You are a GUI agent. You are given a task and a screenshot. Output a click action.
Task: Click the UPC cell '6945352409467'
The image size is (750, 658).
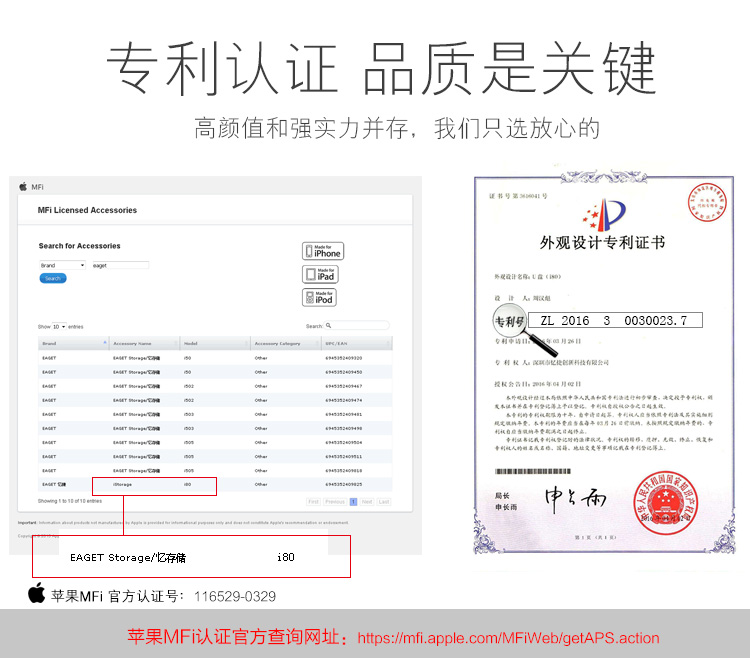click(x=343, y=386)
